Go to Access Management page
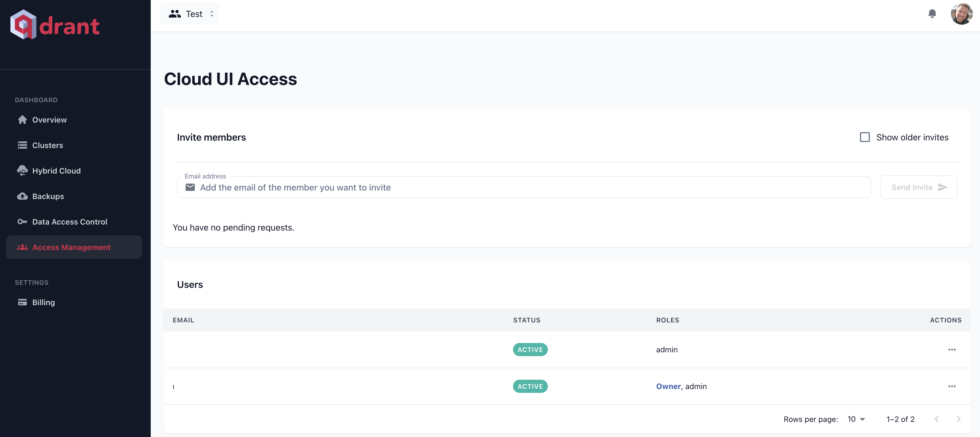980x437 pixels. pyautogui.click(x=71, y=248)
